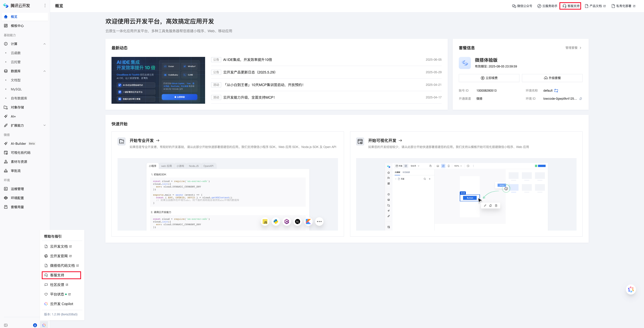
Task: Click the help Copilot icon at sidebar bottom
Action: (44, 325)
